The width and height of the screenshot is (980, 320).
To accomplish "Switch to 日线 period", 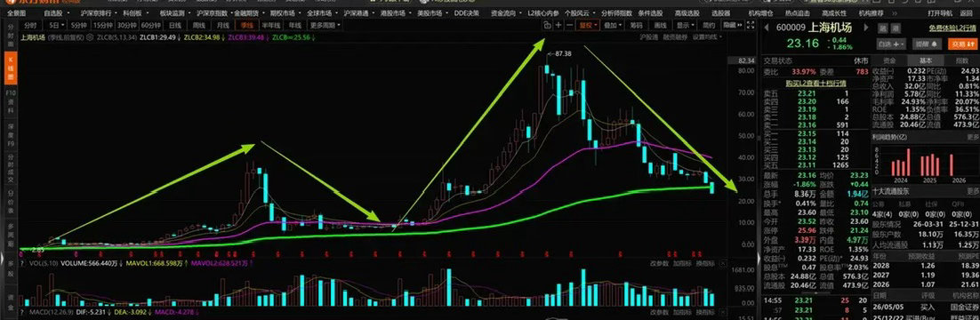I will tap(175, 25).
